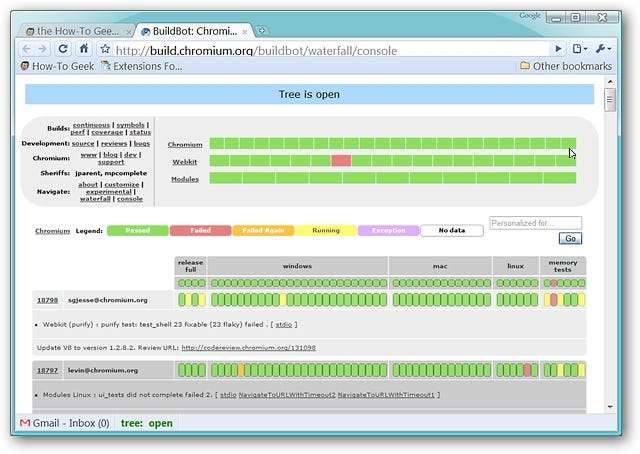Open the continuous builds link
The image size is (640, 454).
click(91, 125)
